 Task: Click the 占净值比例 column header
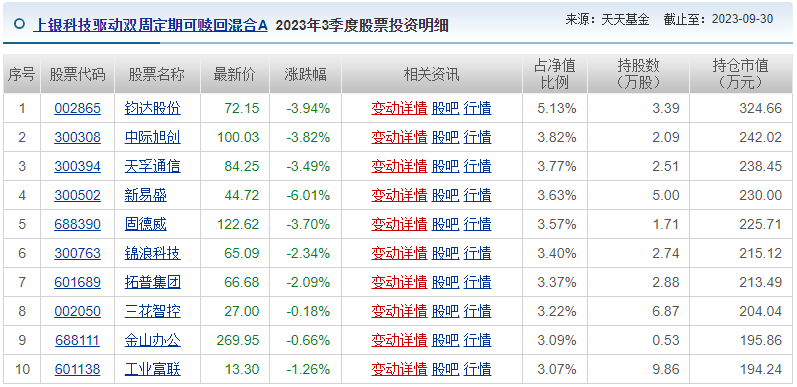pos(555,74)
